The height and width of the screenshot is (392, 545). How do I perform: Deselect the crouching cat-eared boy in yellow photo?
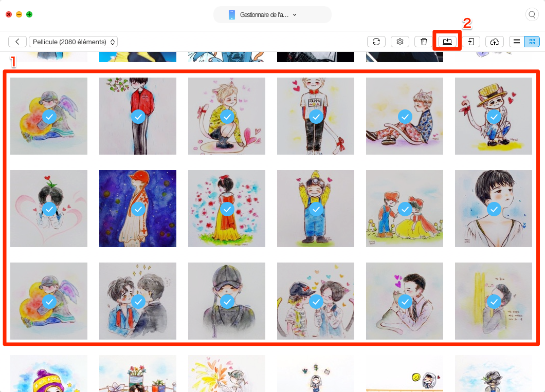[x=227, y=116]
